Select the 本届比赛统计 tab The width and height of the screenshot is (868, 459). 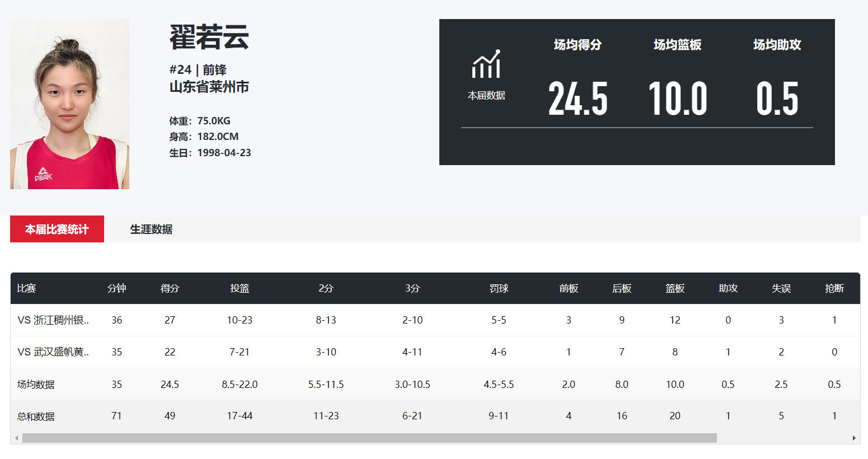tap(57, 230)
